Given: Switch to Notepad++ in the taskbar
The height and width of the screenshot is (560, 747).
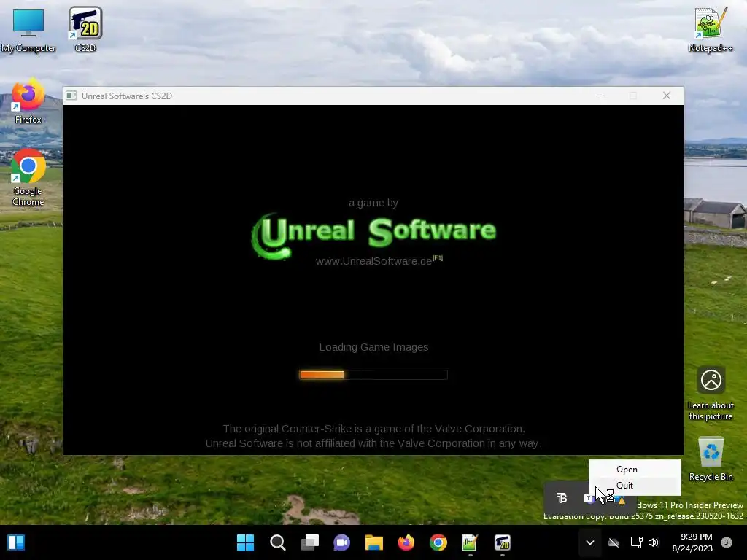Looking at the screenshot, I should [x=470, y=542].
